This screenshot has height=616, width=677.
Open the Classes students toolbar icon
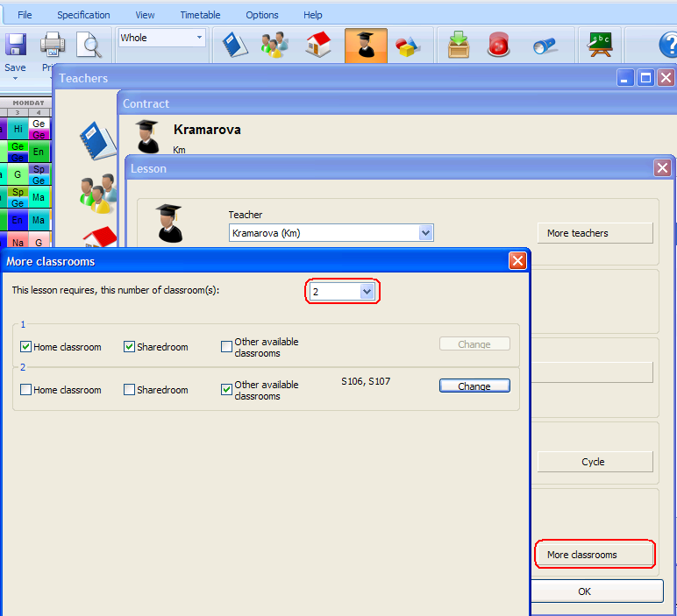275,45
